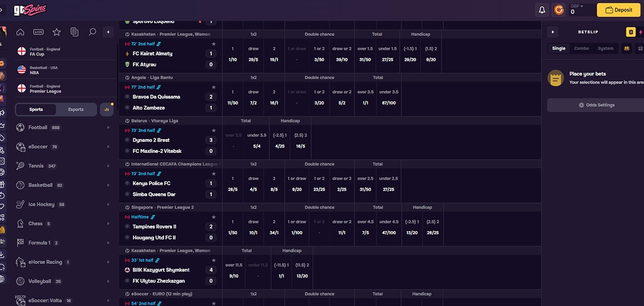The height and width of the screenshot is (306, 644).
Task: Click the eSoccer controller ball icon
Action: (20, 147)
